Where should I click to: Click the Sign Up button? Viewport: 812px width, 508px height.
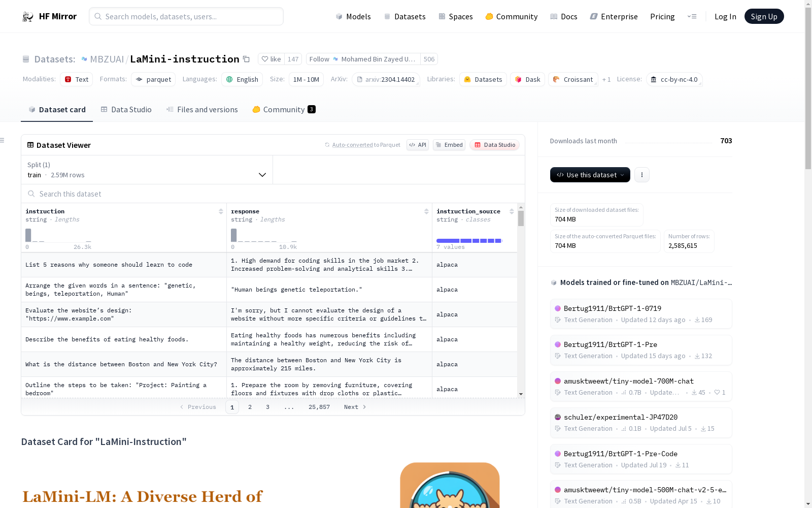[764, 16]
